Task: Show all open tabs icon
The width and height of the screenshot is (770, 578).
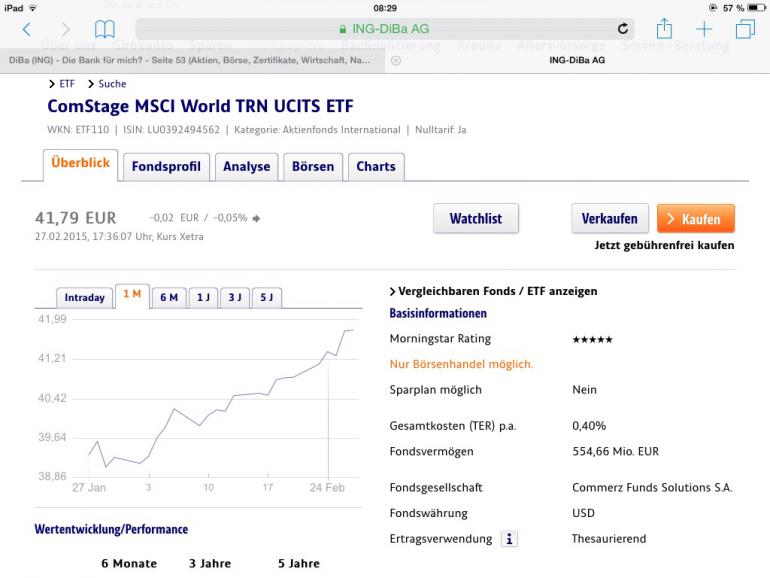Action: click(745, 29)
